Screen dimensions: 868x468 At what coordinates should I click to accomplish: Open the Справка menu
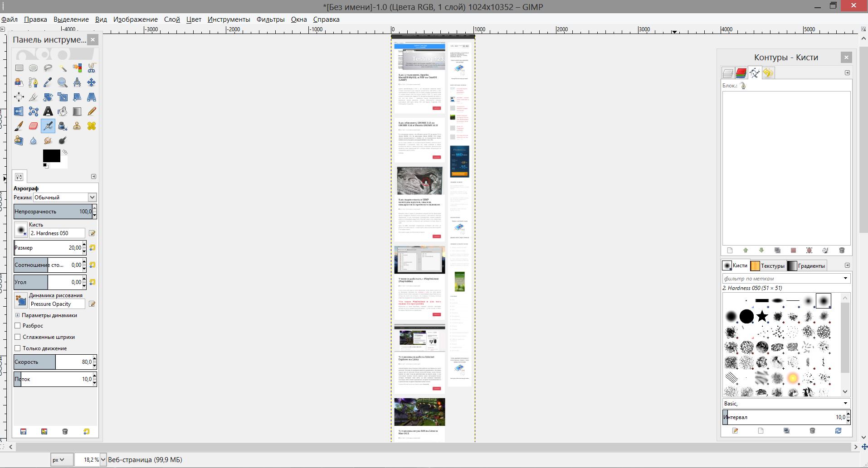point(327,19)
